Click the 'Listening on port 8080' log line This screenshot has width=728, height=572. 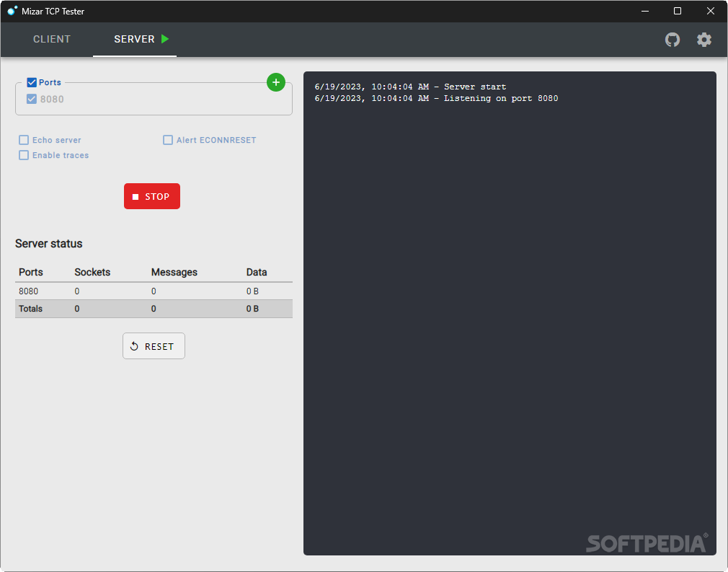tap(436, 98)
